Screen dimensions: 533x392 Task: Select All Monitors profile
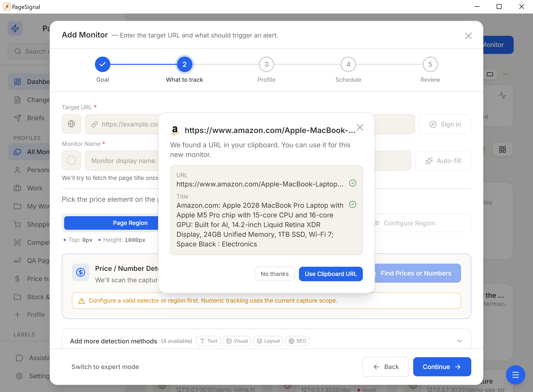[x=29, y=152]
